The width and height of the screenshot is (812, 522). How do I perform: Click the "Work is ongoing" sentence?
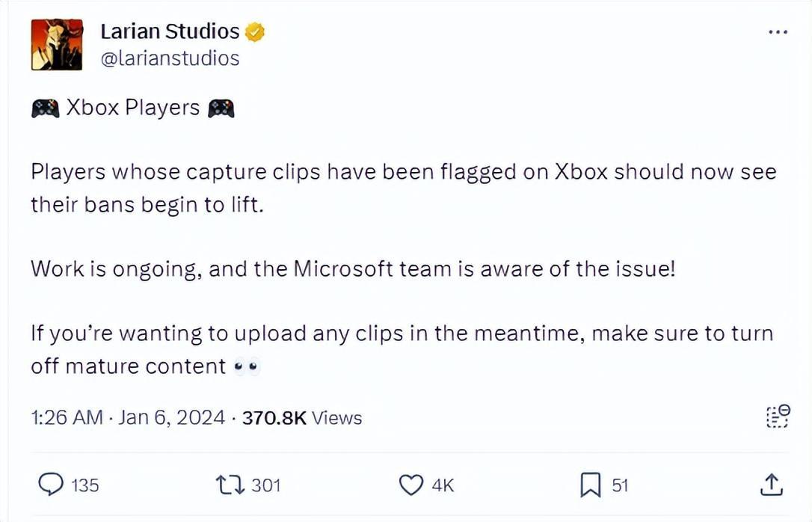tap(352, 268)
